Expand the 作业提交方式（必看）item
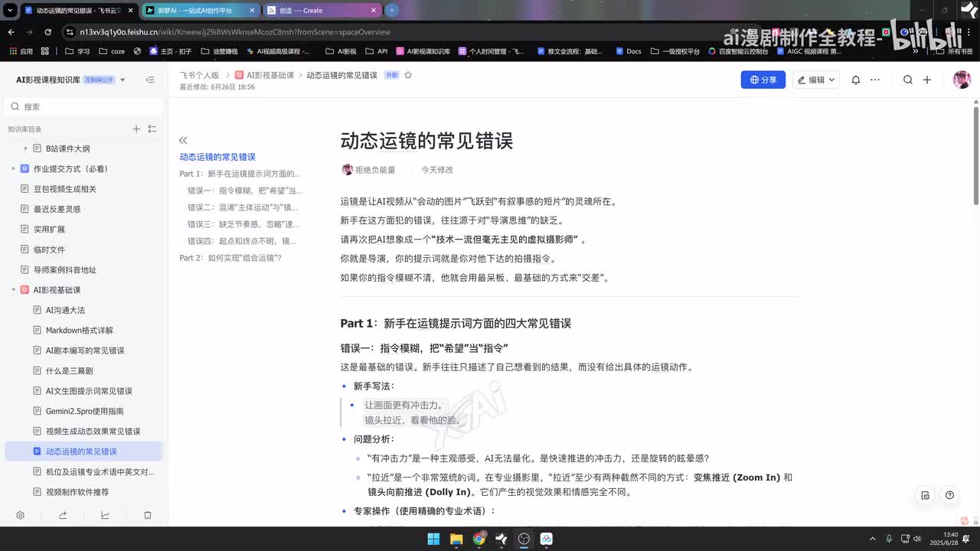Image resolution: width=980 pixels, height=551 pixels. (x=13, y=168)
